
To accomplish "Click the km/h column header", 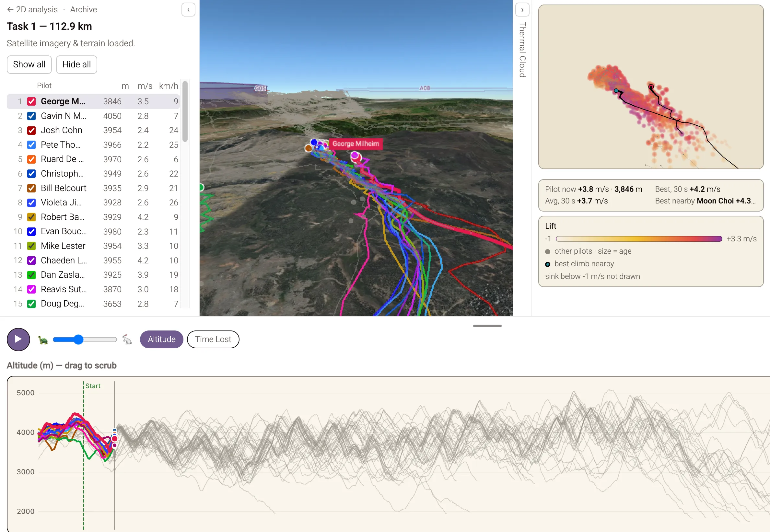I will tap(168, 86).
